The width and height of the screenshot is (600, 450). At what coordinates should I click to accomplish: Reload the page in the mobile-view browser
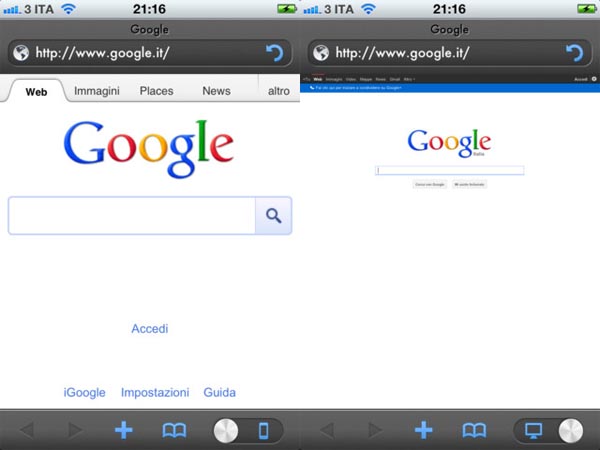(x=274, y=53)
